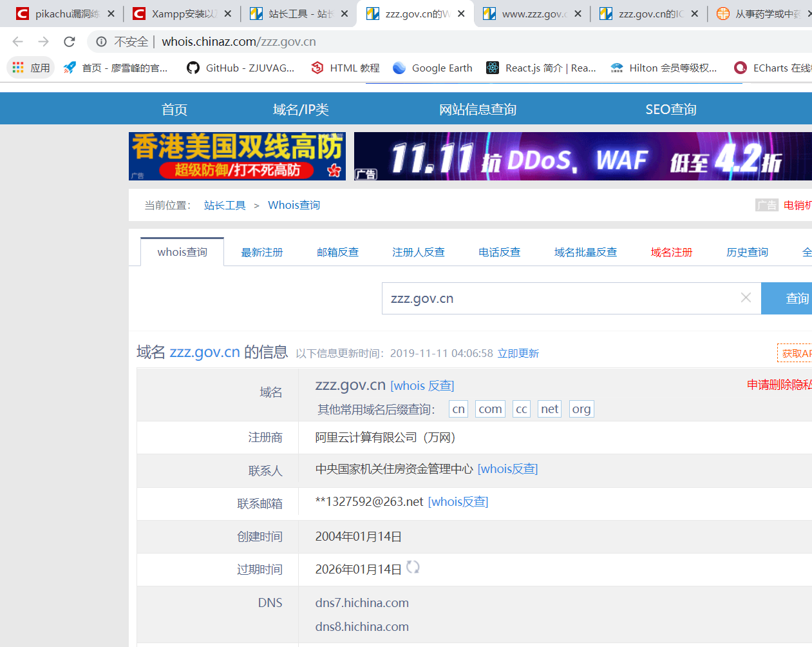Viewport: 812px width, 647px height.
Task: Select the 电话反查 tab
Action: click(x=499, y=252)
